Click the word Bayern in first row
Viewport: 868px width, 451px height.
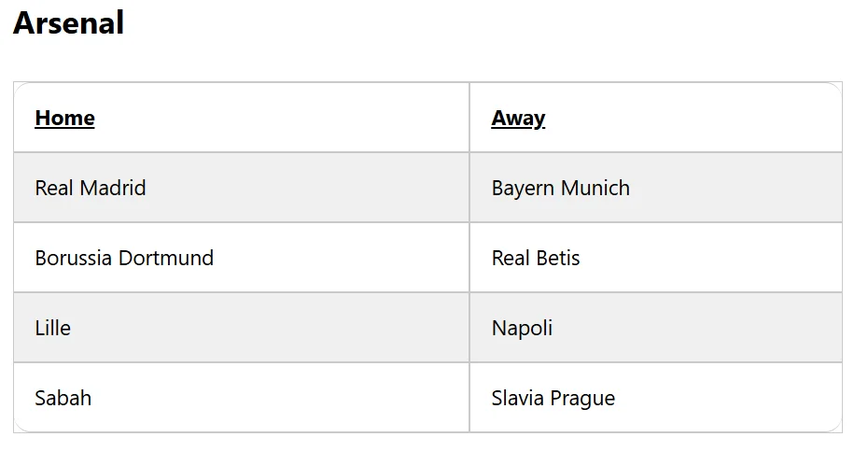point(523,189)
